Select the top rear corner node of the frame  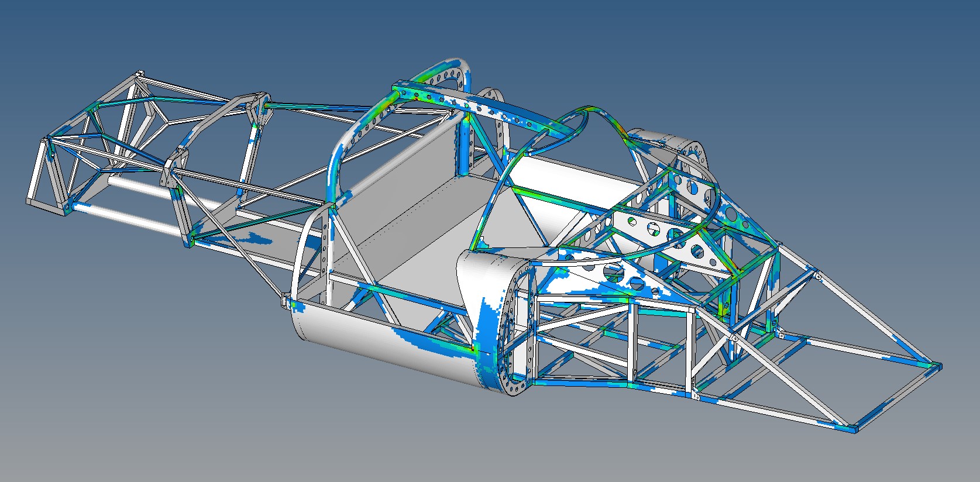coord(139,74)
